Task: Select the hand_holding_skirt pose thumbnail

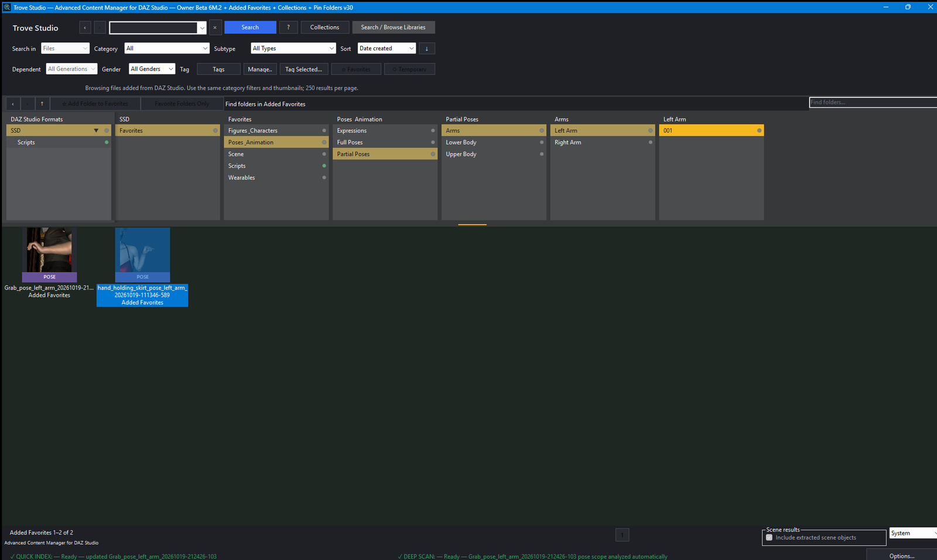Action: point(142,255)
